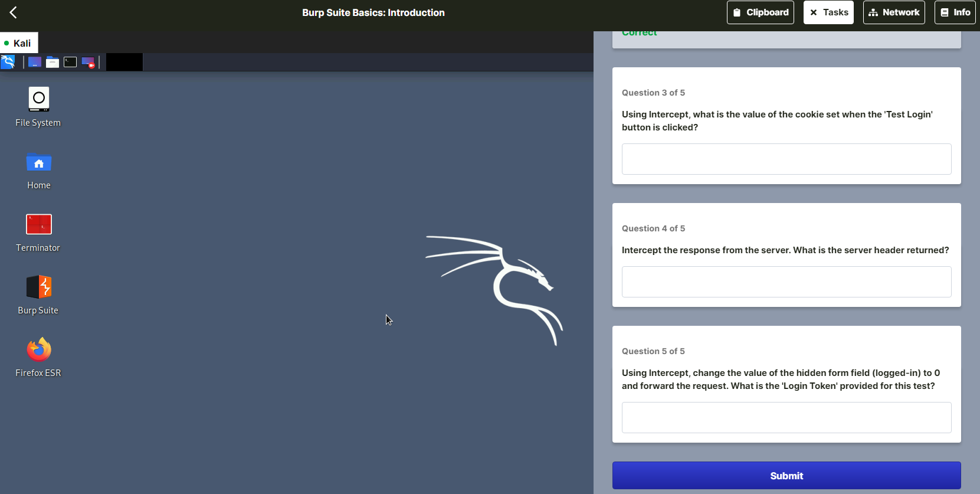Open the Info panel button
Image resolution: width=980 pixels, height=494 pixels.
[955, 12]
